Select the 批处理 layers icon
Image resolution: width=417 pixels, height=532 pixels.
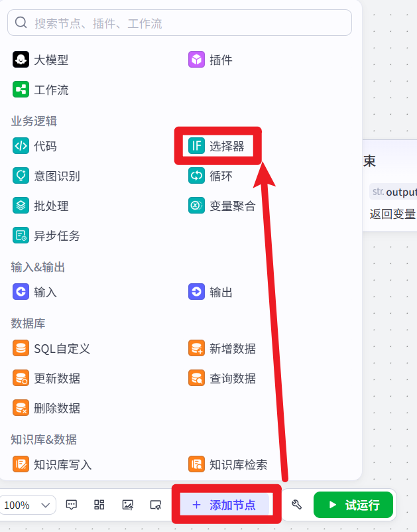coord(21,206)
